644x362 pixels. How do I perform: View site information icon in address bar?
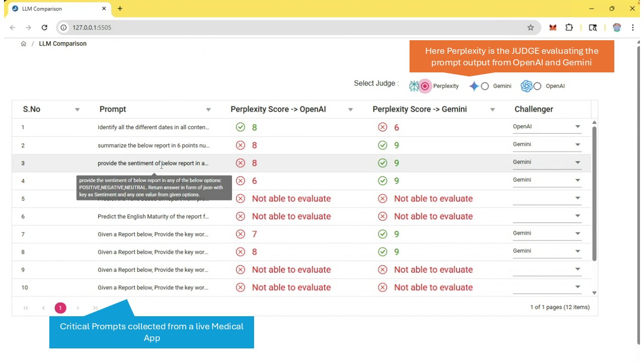(63, 28)
